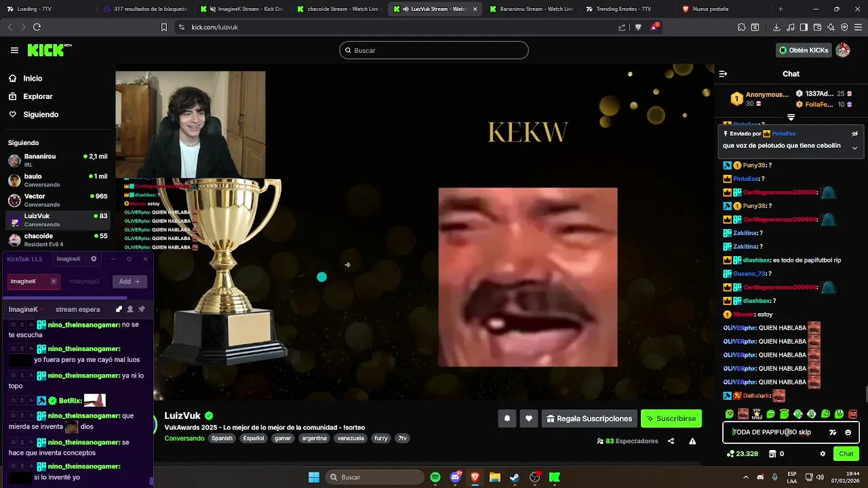Image resolution: width=868 pixels, height=488 pixels.
Task: Open the Brave main menu
Action: pos(858,27)
